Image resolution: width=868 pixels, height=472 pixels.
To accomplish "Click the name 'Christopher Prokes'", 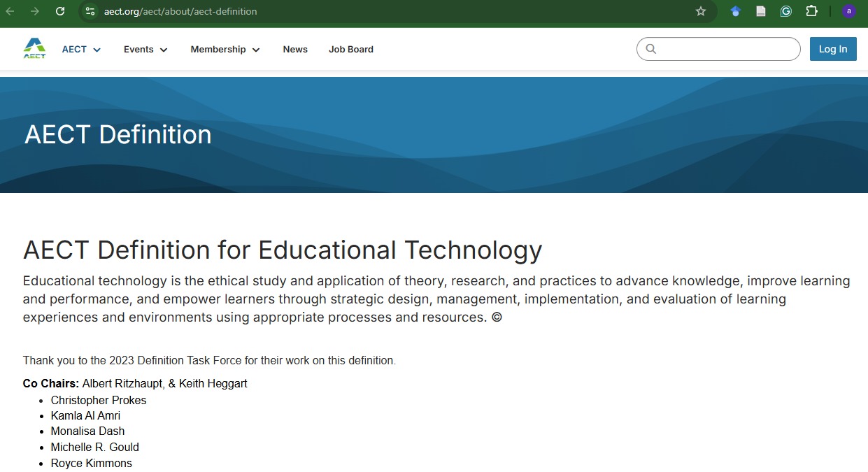I will coord(99,400).
